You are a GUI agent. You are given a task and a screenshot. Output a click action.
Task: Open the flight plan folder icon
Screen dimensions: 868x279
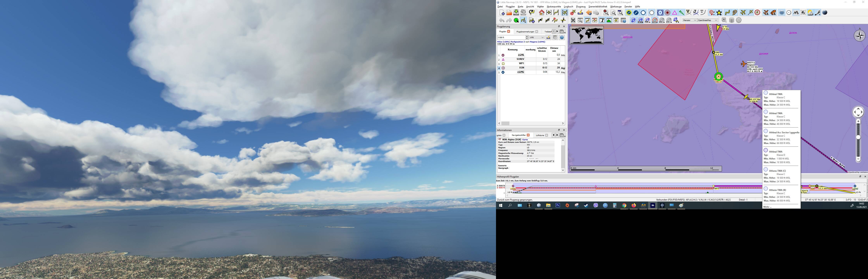point(509,12)
